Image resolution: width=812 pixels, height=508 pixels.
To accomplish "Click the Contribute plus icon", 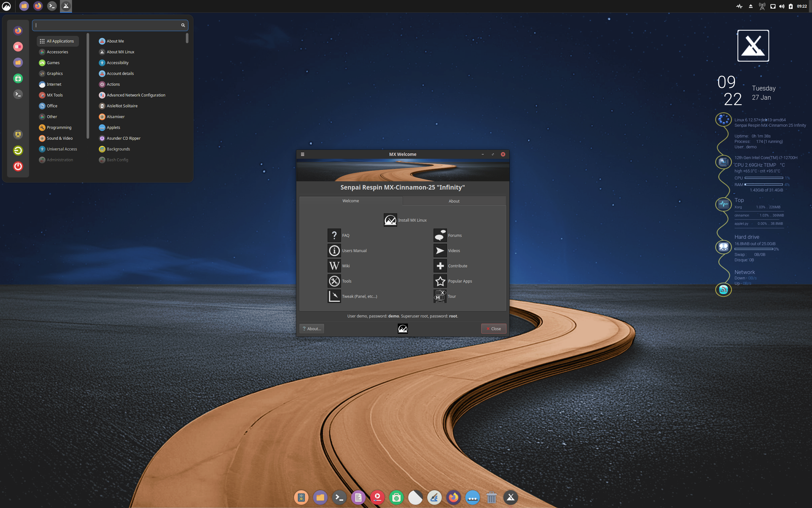I will [440, 266].
